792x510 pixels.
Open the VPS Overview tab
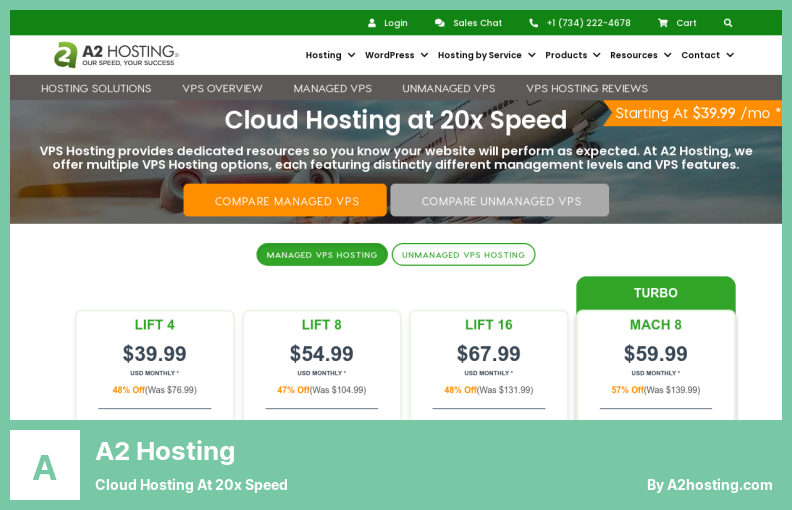point(222,88)
